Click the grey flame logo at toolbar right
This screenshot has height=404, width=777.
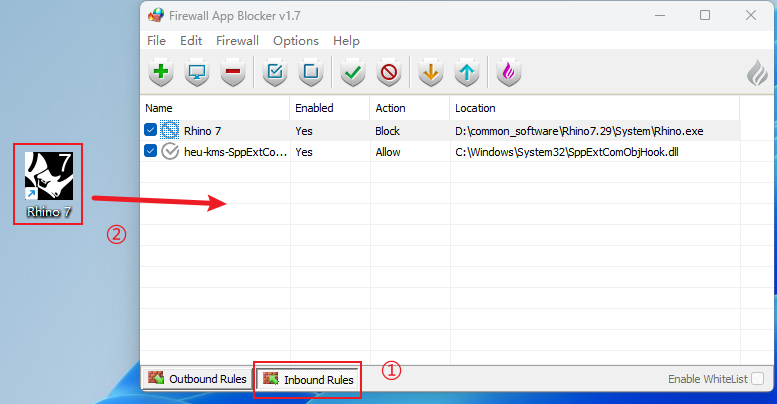coord(757,73)
